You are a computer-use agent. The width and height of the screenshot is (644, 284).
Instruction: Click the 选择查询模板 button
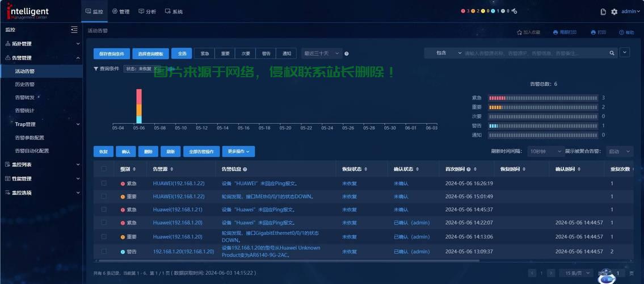pos(151,54)
